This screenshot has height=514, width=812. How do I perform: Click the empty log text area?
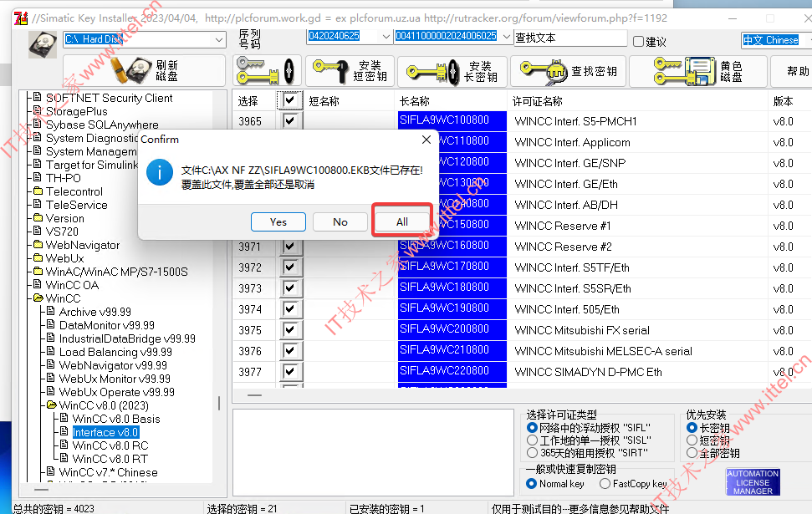373,452
